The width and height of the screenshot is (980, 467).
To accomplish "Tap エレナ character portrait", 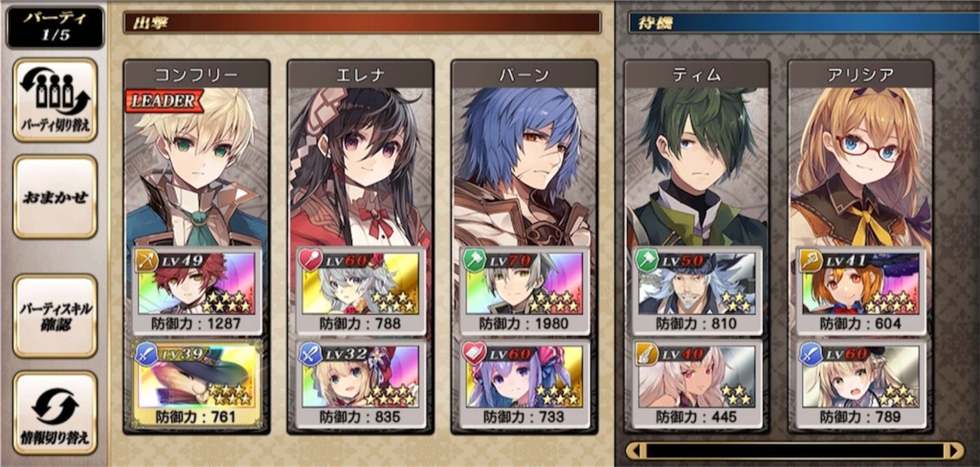I will pos(360,167).
